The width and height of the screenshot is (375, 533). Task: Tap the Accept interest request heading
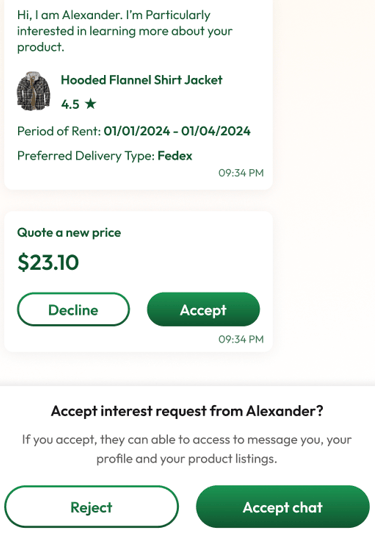pyautogui.click(x=187, y=411)
